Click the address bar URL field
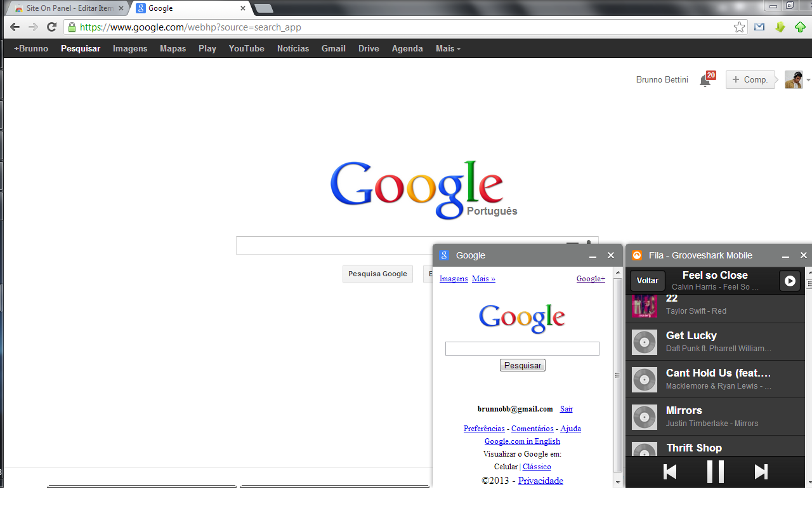 click(x=406, y=27)
